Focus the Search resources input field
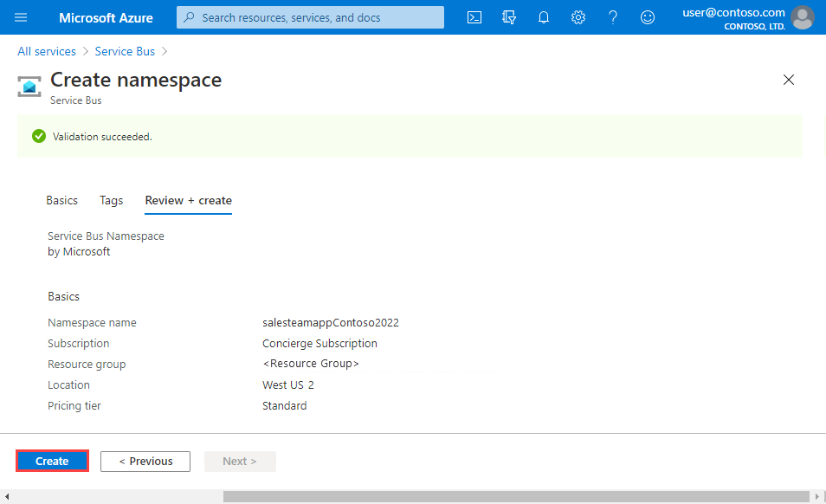Viewport: 826px width, 504px height. [x=310, y=17]
